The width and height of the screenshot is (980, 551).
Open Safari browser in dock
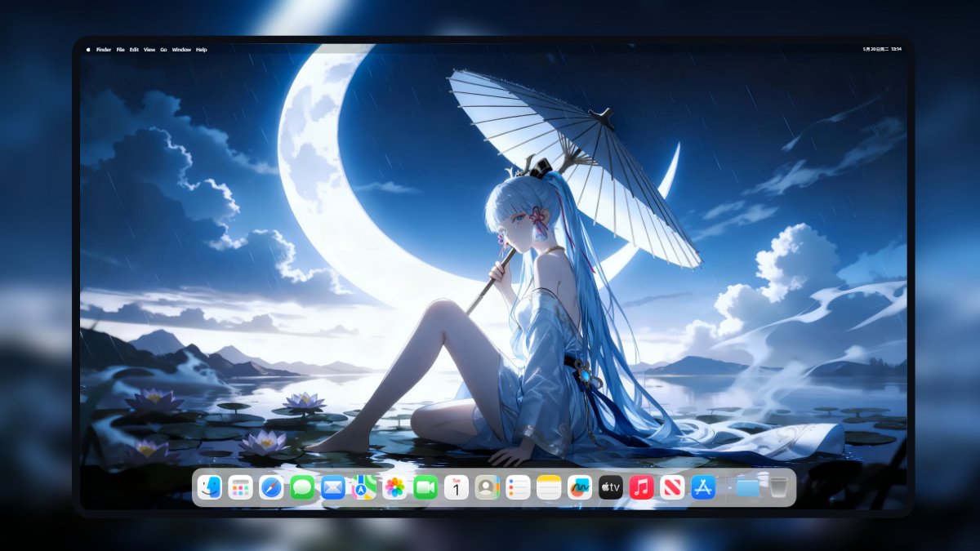271,487
